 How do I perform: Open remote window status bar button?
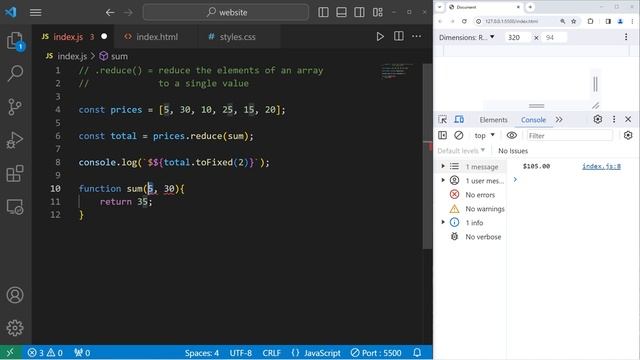(10, 353)
